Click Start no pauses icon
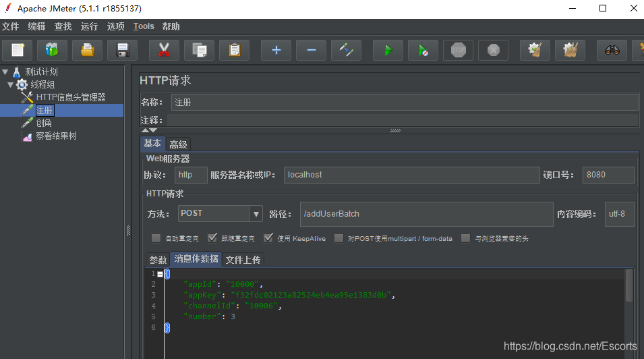Screen dimensions: 644x359 [423, 50]
